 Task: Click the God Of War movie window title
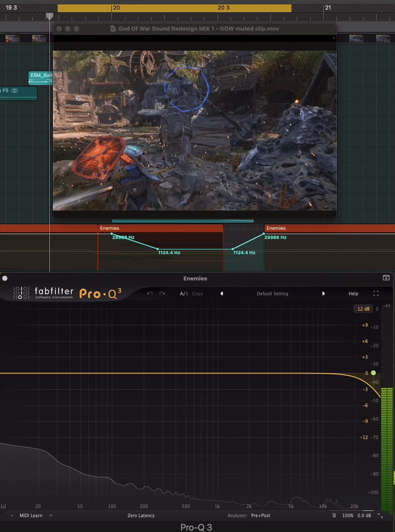tap(198, 29)
